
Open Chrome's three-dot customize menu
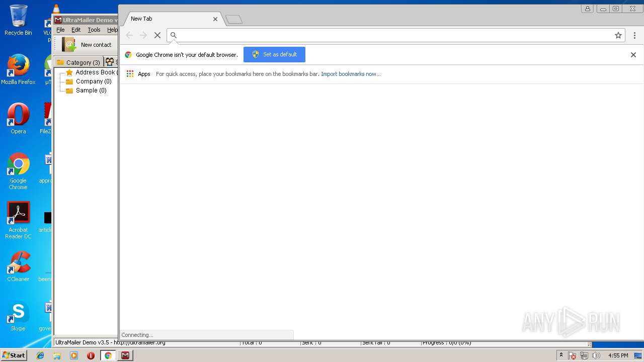[634, 35]
